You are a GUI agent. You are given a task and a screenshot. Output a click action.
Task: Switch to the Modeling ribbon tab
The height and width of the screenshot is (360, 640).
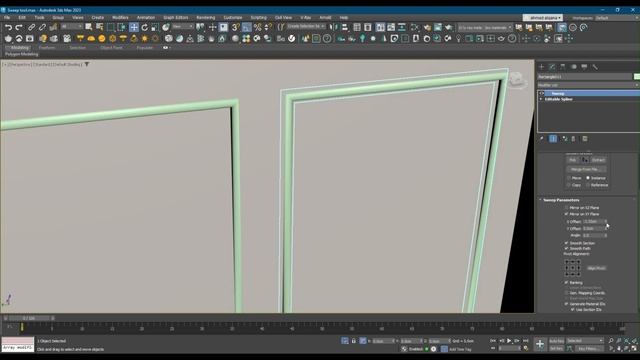coord(20,48)
